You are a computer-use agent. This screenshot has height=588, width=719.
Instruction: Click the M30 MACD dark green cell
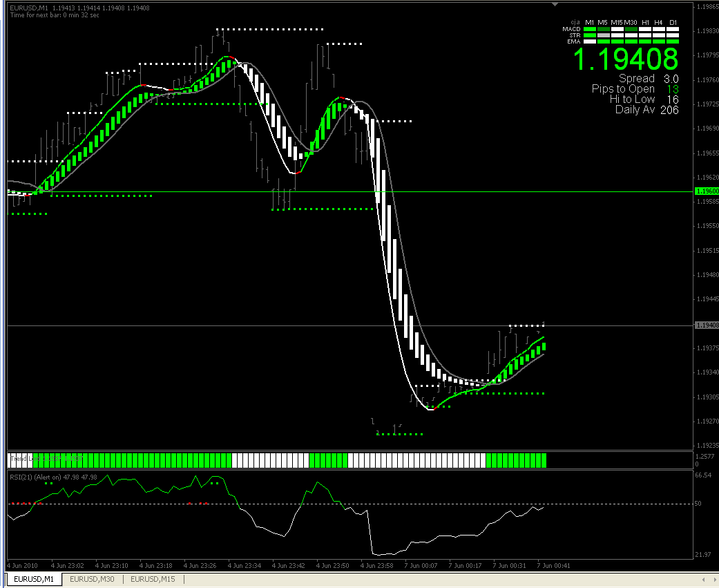click(x=631, y=29)
